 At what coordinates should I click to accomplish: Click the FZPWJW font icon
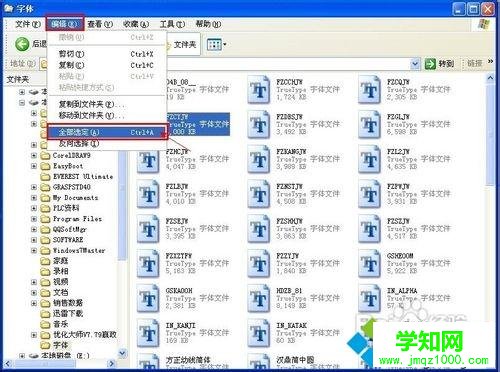click(x=369, y=194)
